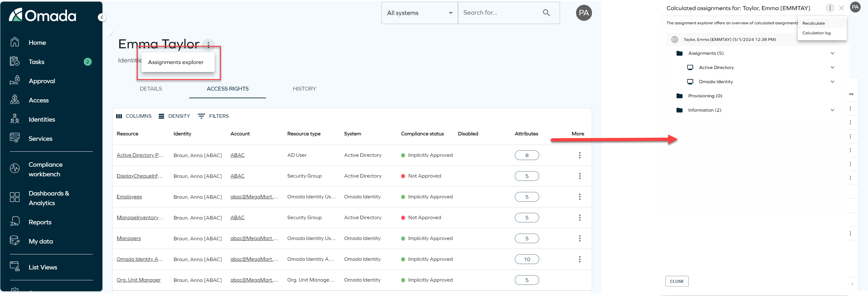Image resolution: width=868 pixels, height=296 pixels.
Task: Open More menu for the Active Directory P… row
Action: (580, 155)
